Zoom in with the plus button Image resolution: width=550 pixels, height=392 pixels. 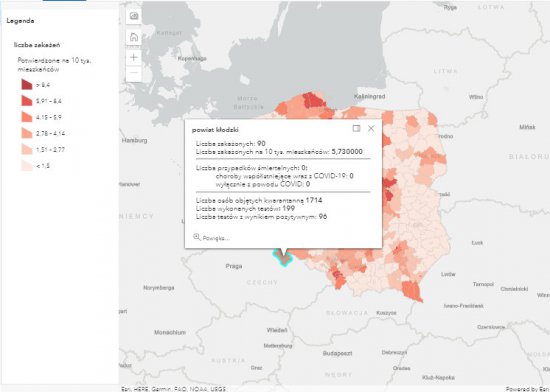click(134, 57)
